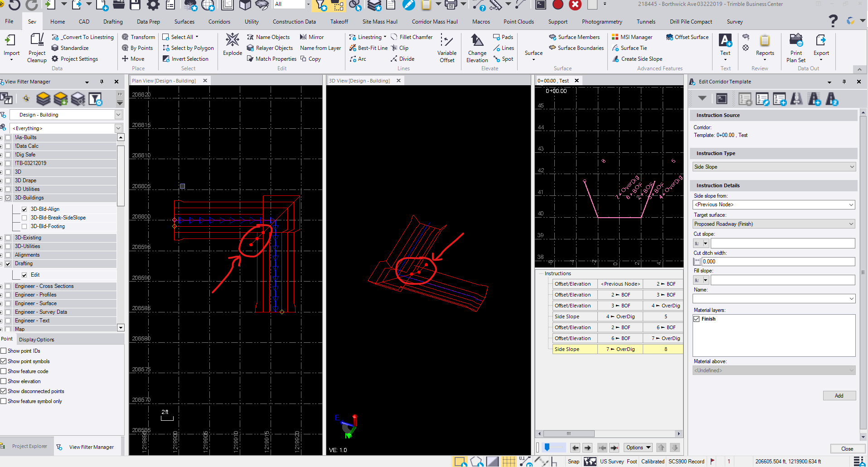Click the Explode tool icon
This screenshot has height=467, width=868.
tap(232, 41)
